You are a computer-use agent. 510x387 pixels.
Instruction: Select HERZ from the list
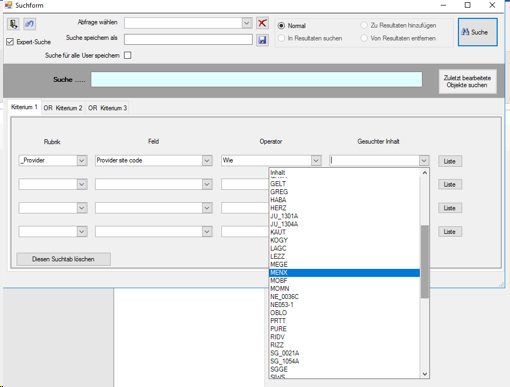[x=344, y=208]
